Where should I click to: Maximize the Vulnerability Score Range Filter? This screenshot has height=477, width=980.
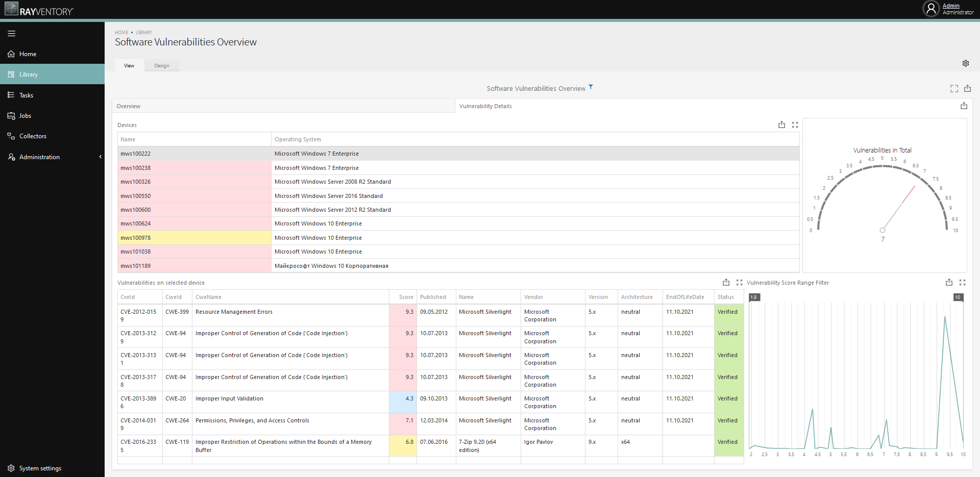click(x=962, y=282)
